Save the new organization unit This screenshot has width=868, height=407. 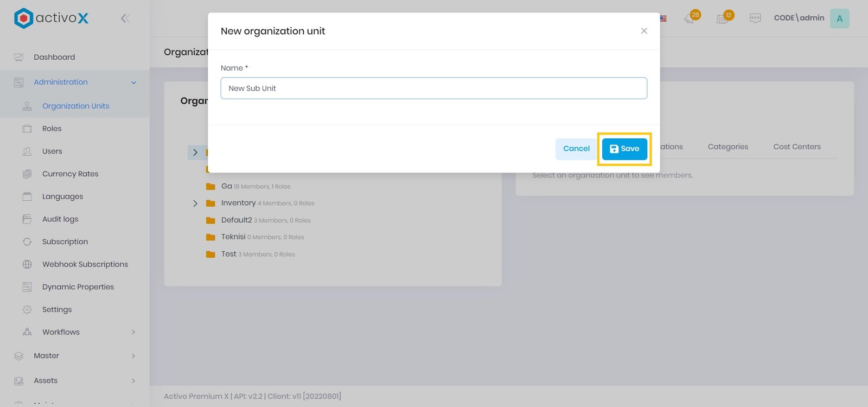[x=624, y=149]
